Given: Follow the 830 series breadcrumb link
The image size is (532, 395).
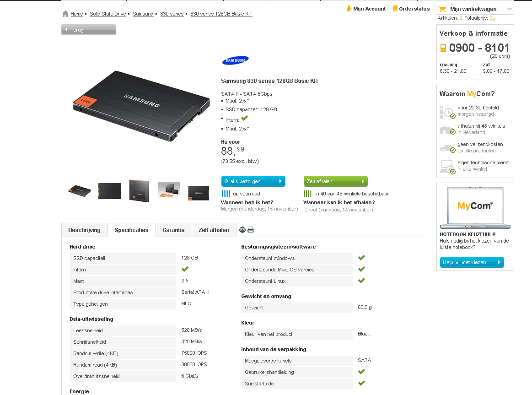Looking at the screenshot, I should [172, 14].
